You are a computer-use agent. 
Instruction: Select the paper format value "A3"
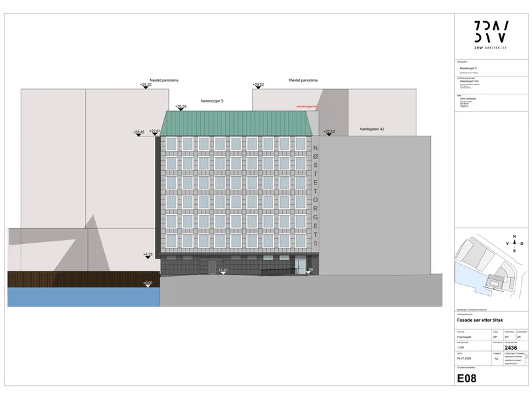[x=496, y=358]
